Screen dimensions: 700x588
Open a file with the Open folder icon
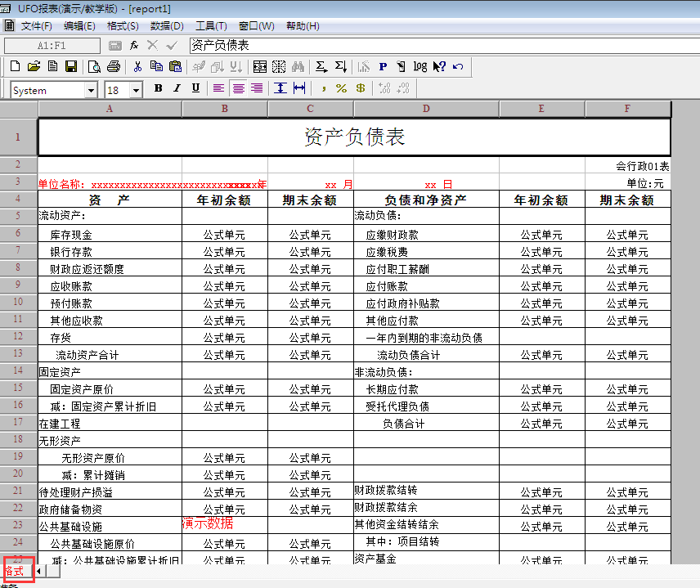34,66
